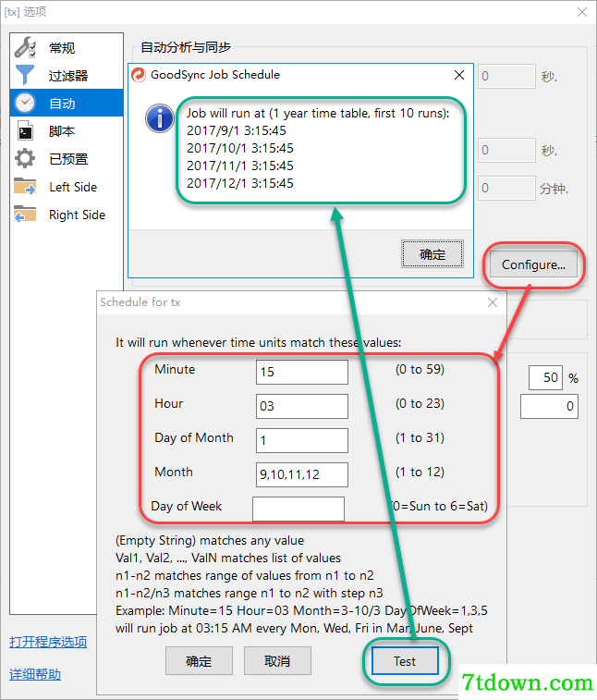The height and width of the screenshot is (700, 597).
Task: Click the topmost 秒 field showing 0
Action: point(506,77)
